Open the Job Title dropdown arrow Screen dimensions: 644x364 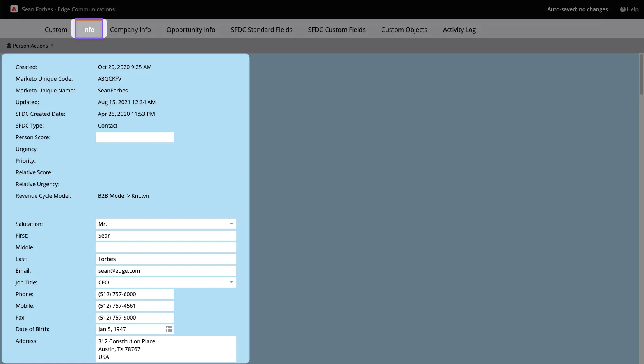click(231, 282)
